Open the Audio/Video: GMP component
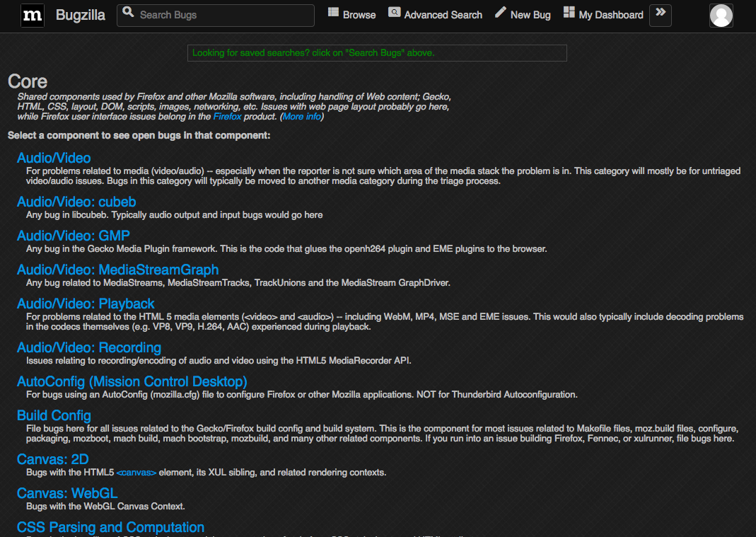This screenshot has height=537, width=756. tap(74, 236)
